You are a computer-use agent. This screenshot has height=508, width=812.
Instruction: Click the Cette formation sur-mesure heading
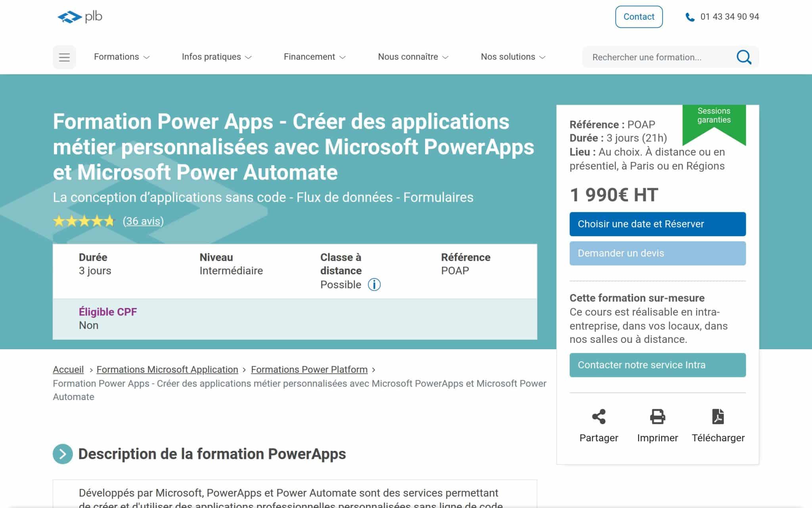click(x=637, y=298)
